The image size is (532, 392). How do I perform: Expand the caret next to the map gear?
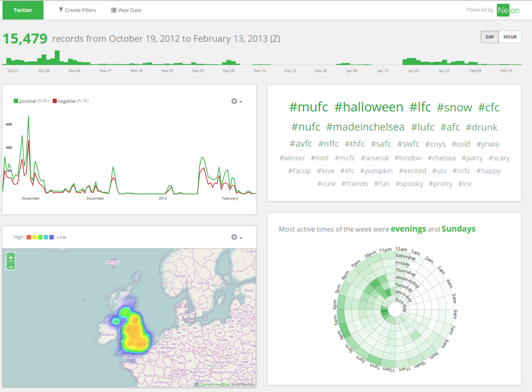241,238
